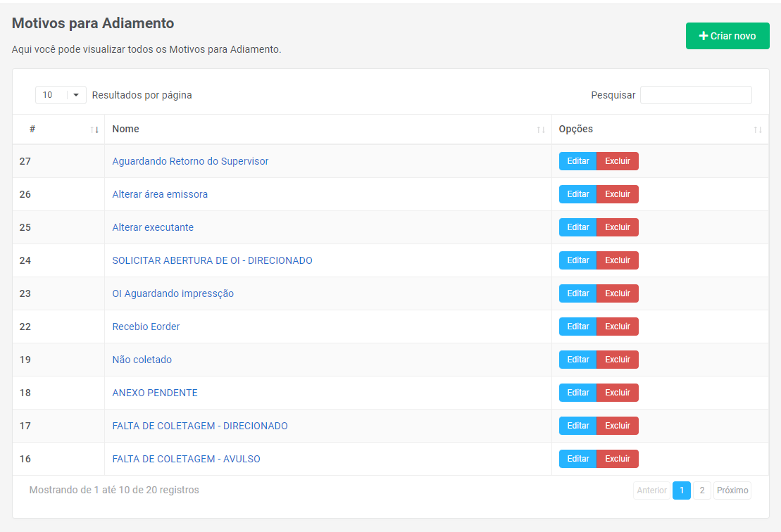The width and height of the screenshot is (781, 532).
Task: Select page 1 in pagination
Action: [682, 490]
